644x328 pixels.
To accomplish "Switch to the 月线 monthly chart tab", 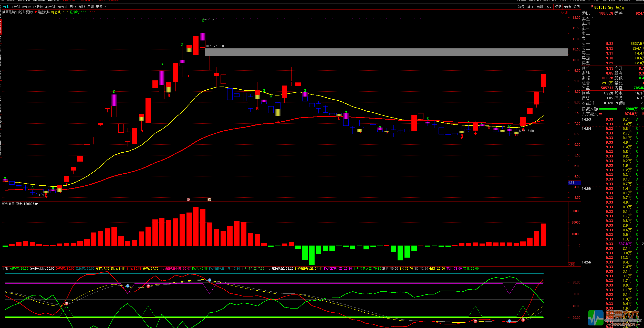I will point(90,7).
